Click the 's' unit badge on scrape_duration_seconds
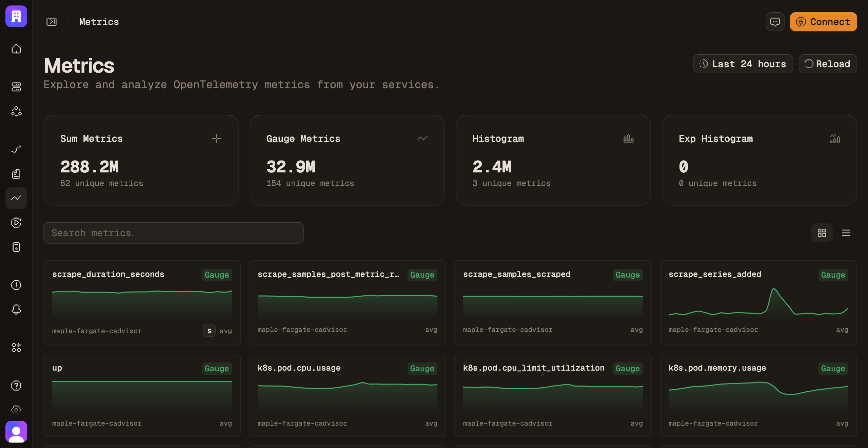This screenshot has width=868, height=448. pyautogui.click(x=210, y=331)
